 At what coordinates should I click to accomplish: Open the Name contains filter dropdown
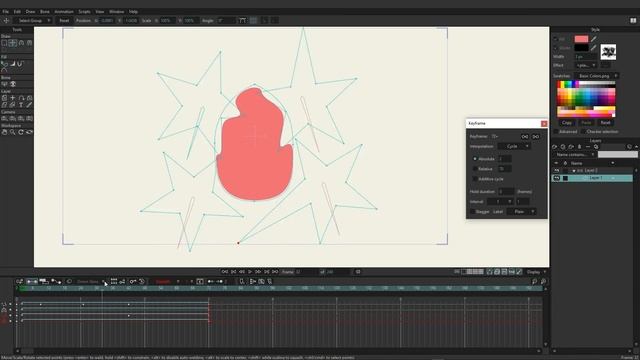(x=575, y=155)
